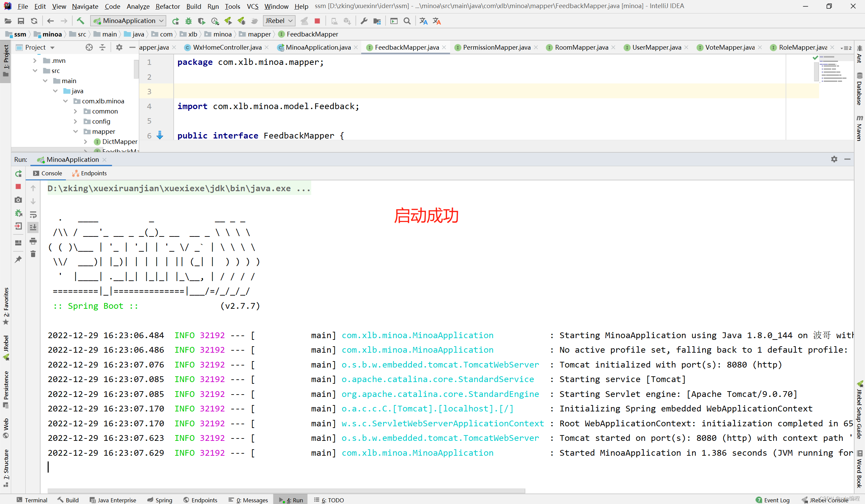The height and width of the screenshot is (504, 865).
Task: Expand the common package
Action: coord(75,111)
